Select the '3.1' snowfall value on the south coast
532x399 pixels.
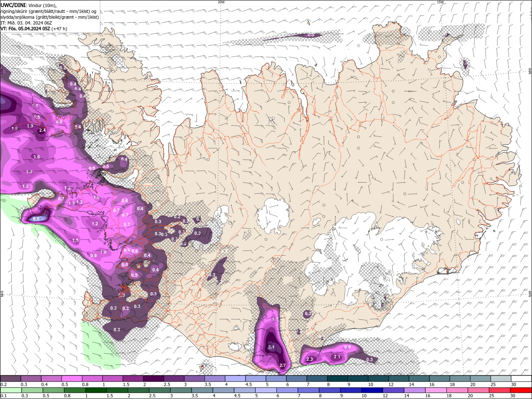272,347
